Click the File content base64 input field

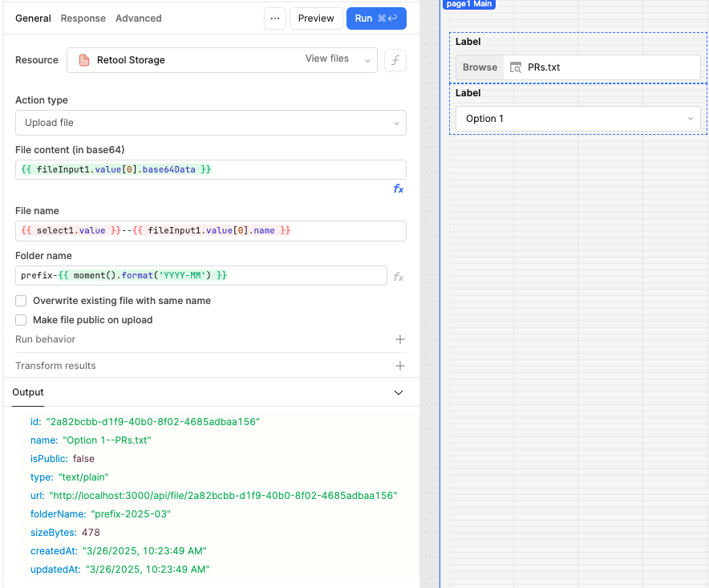211,169
